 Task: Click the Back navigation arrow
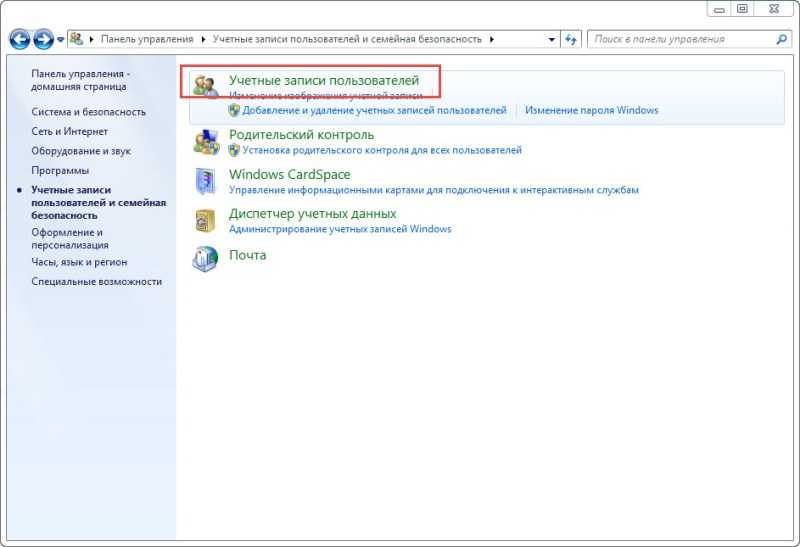point(19,39)
